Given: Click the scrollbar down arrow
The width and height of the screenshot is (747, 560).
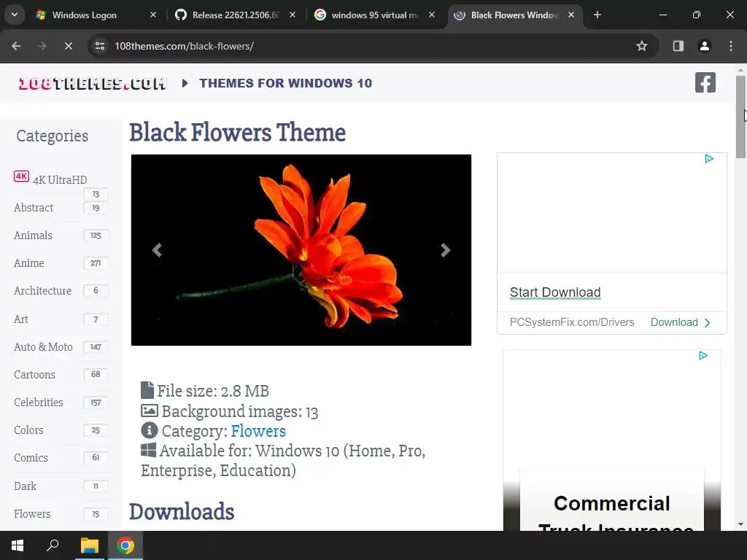Looking at the screenshot, I should click(x=740, y=525).
